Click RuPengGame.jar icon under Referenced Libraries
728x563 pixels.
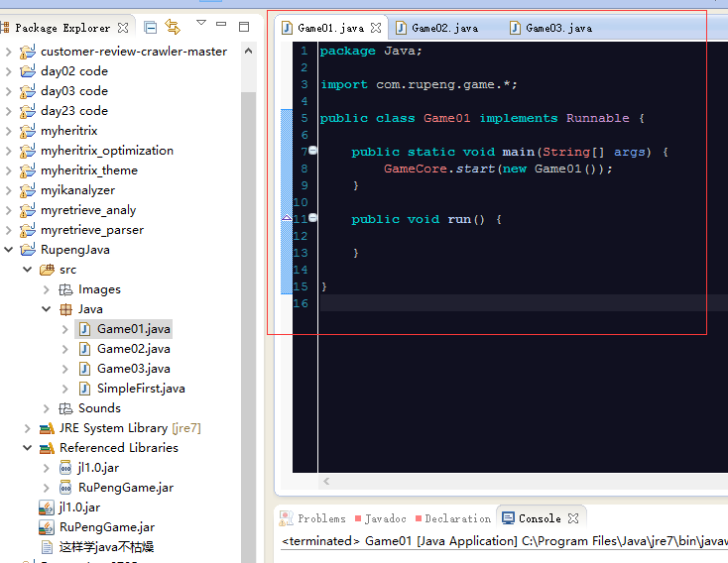65,488
